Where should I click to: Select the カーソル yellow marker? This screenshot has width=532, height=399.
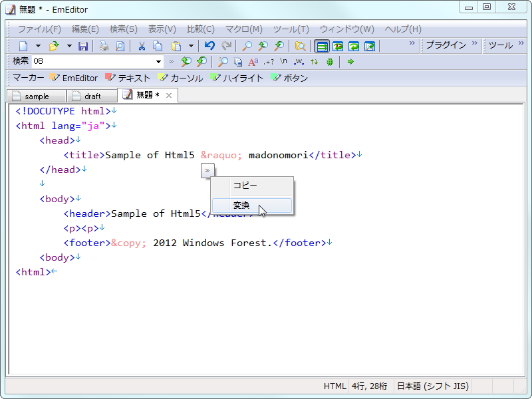180,78
